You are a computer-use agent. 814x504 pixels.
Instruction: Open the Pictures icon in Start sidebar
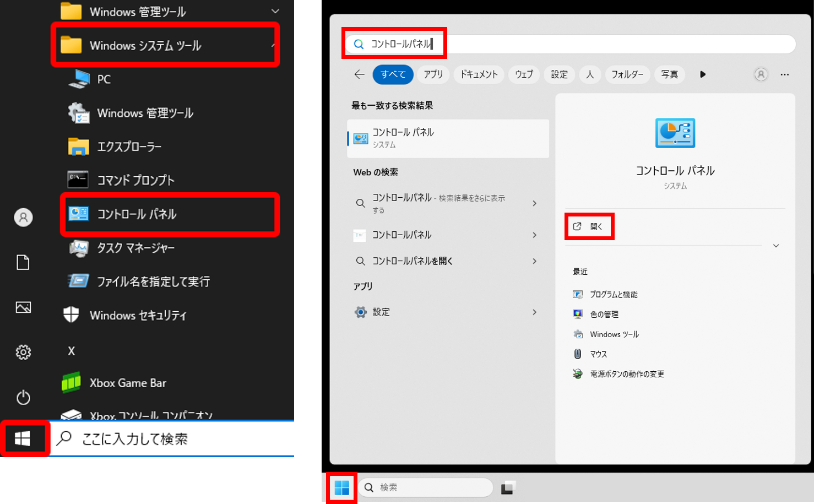pos(23,307)
